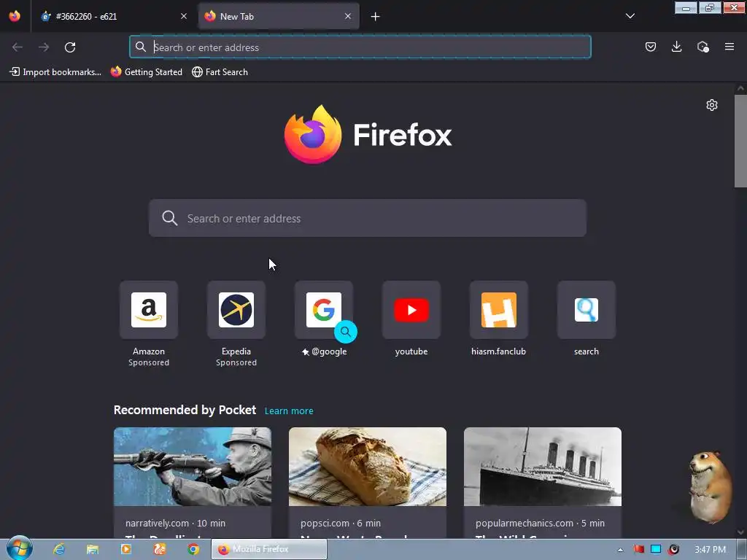Open new tab personalize gear icon

click(712, 105)
